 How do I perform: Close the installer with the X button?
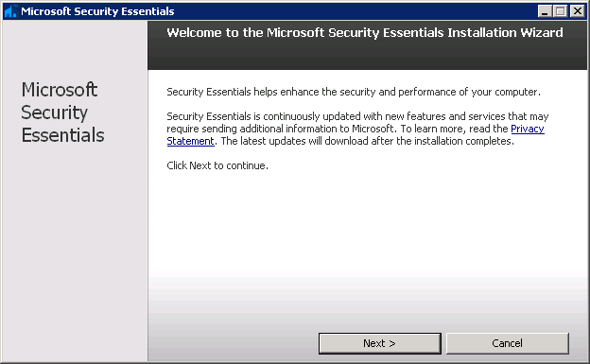(577, 11)
